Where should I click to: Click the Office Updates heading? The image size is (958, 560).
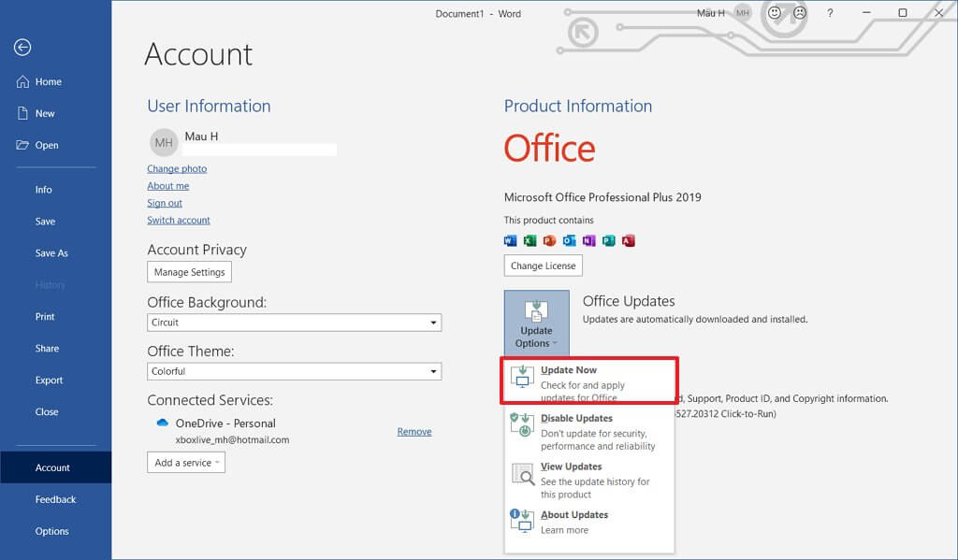click(629, 301)
